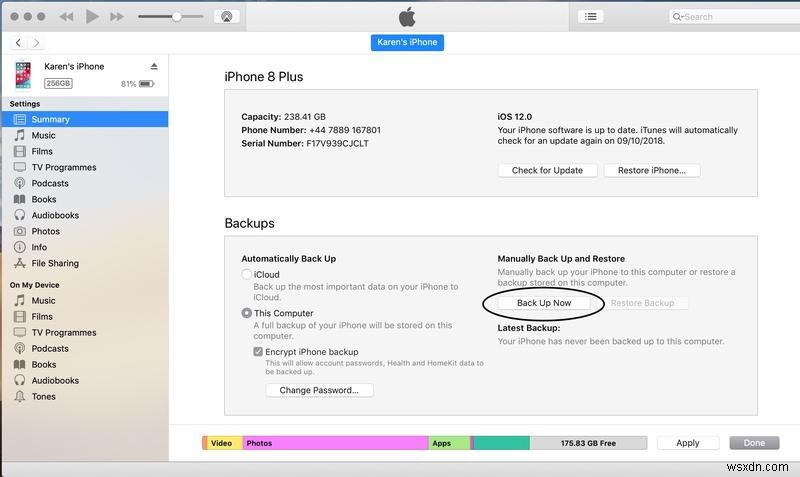Screen dimensions: 800x477
Task: Click the Apps storage segment
Action: click(448, 443)
